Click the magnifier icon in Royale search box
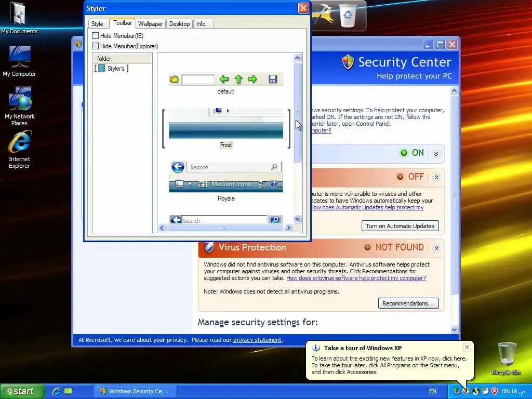 tap(274, 167)
